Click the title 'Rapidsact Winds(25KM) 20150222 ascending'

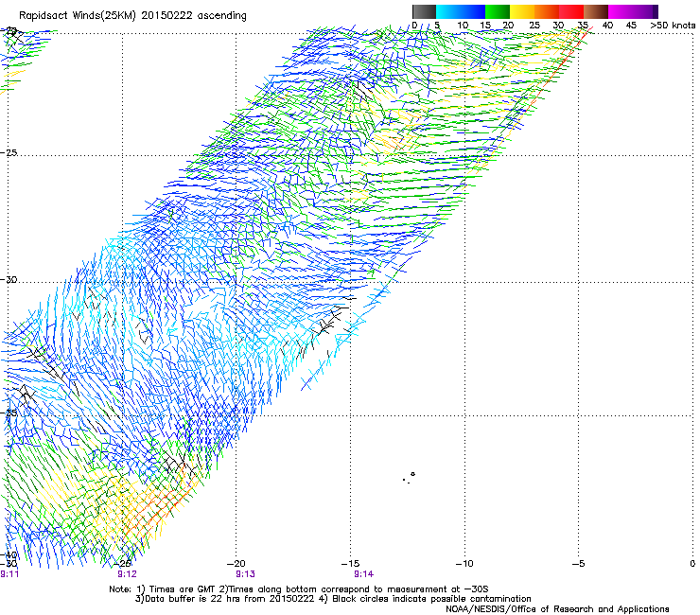pyautogui.click(x=132, y=16)
